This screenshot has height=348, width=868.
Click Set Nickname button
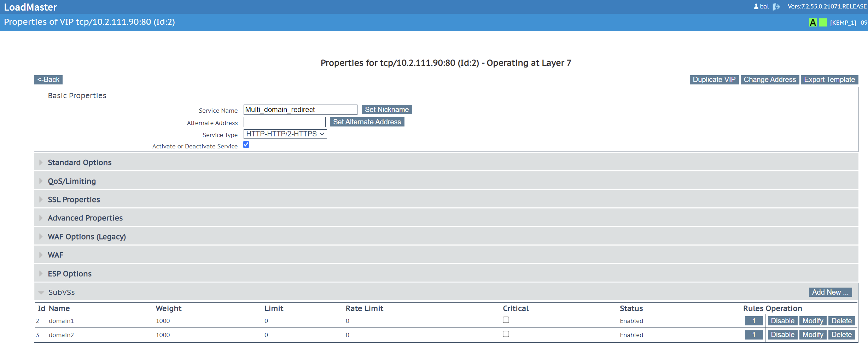coord(387,110)
